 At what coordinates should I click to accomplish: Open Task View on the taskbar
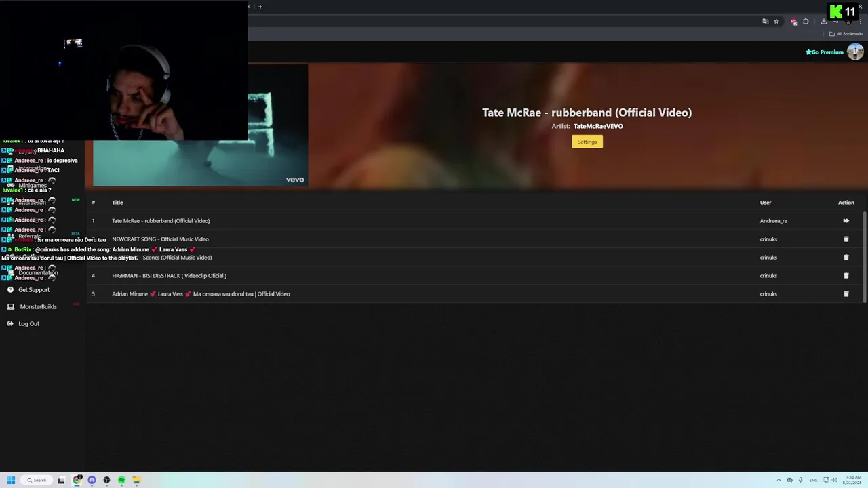click(x=61, y=480)
